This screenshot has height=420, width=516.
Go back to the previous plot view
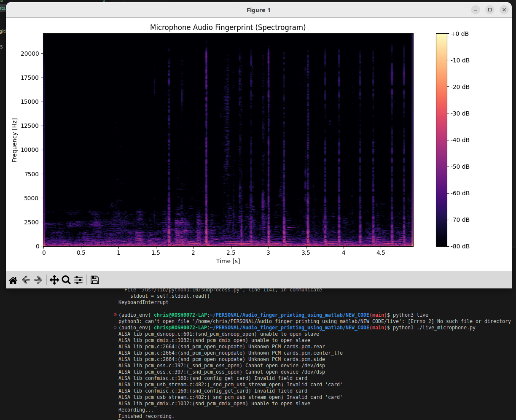coord(26,280)
